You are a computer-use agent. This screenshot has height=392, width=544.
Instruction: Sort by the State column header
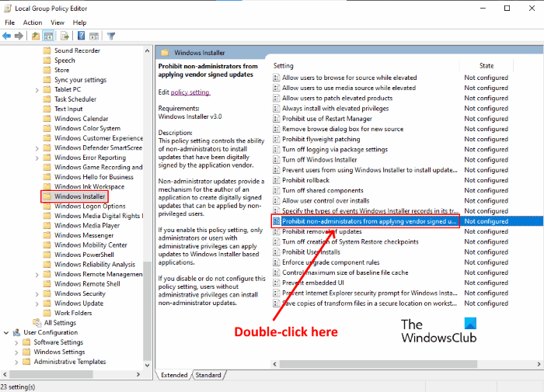(x=486, y=65)
